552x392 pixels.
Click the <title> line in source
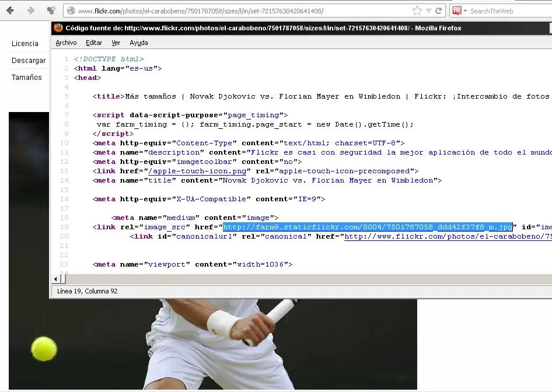320,96
